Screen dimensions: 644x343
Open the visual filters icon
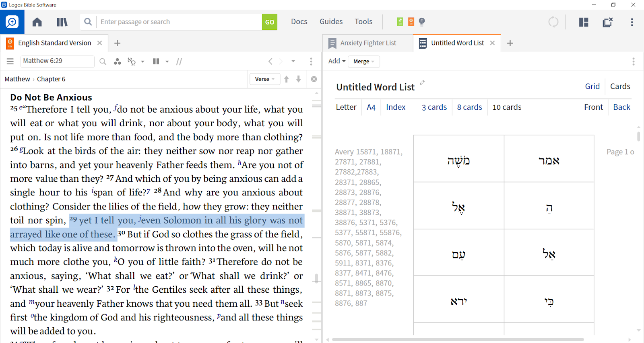[x=117, y=62]
